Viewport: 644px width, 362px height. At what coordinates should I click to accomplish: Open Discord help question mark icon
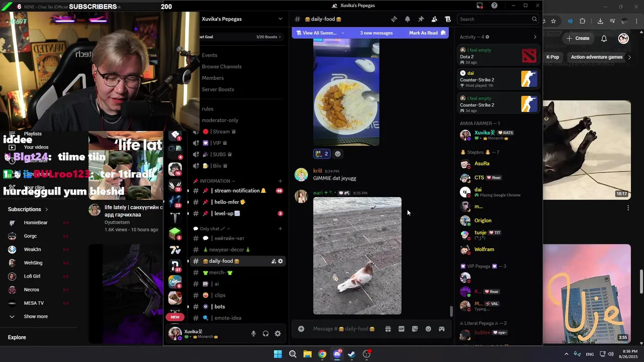click(495, 6)
